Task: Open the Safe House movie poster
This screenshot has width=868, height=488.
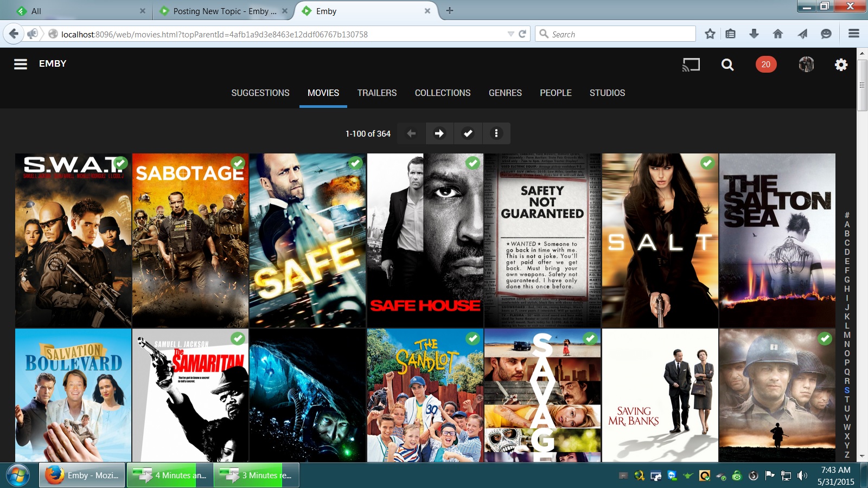Action: pyautogui.click(x=425, y=240)
